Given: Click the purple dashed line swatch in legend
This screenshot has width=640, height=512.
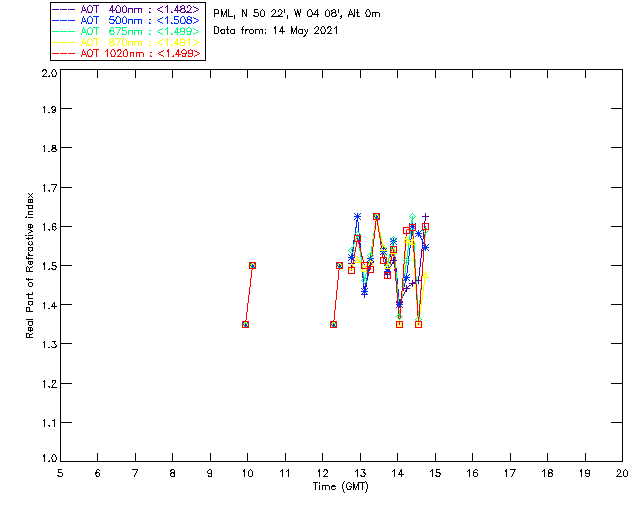Looking at the screenshot, I should click(64, 9).
